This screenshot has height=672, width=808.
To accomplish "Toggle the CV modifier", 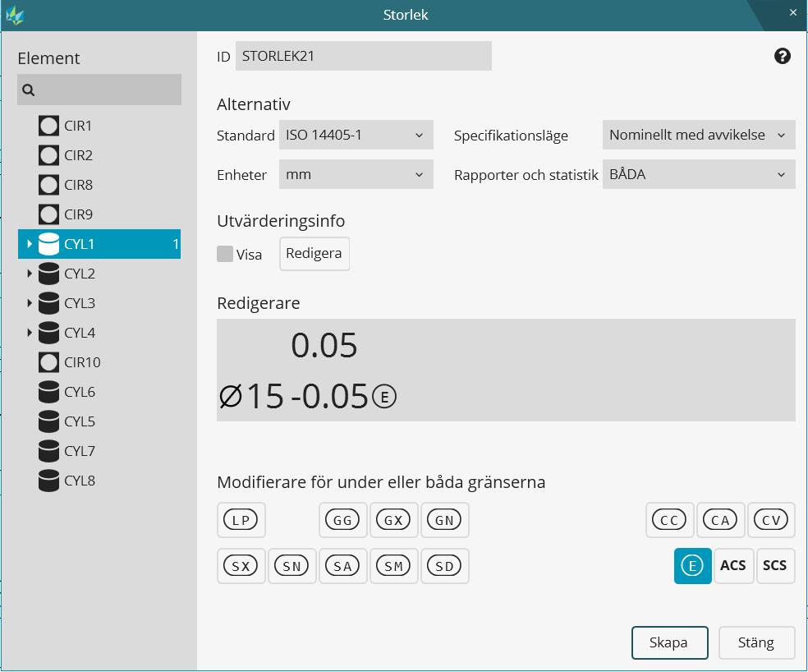I will point(771,520).
